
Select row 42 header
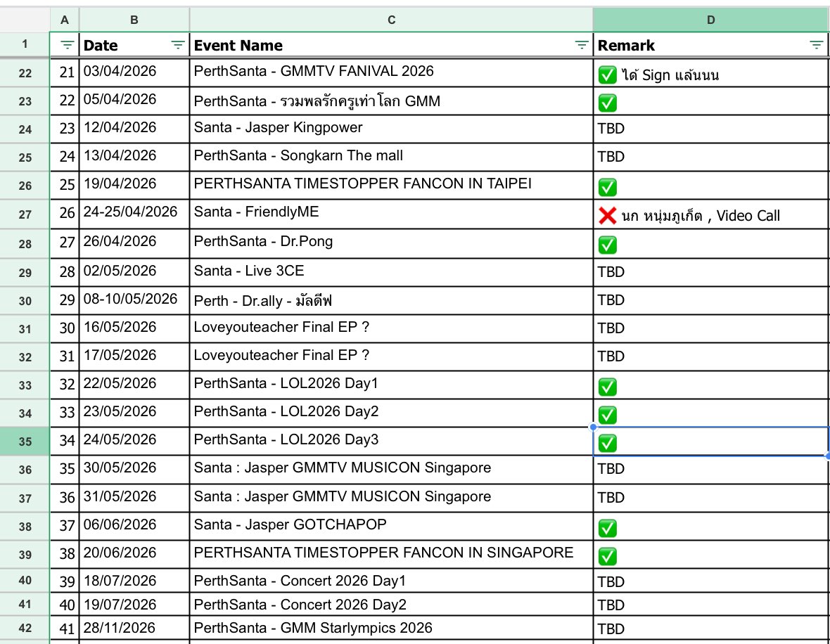(x=25, y=628)
